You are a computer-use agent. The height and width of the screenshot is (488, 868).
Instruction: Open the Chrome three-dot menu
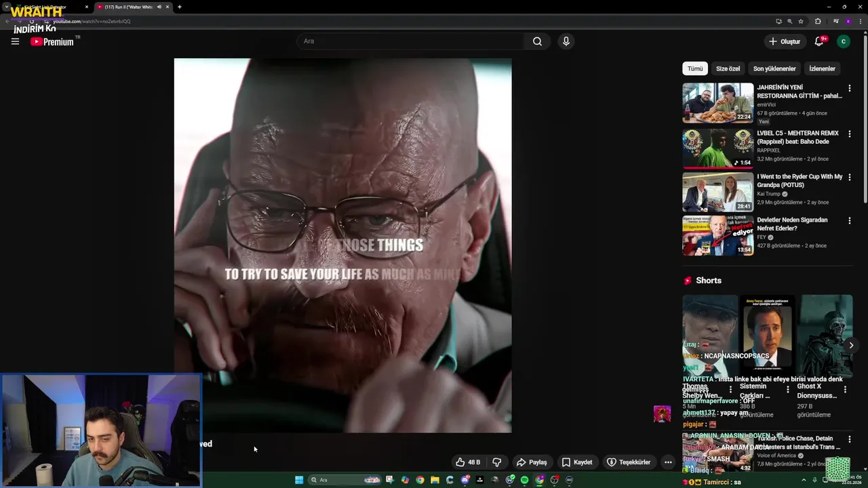(x=860, y=21)
